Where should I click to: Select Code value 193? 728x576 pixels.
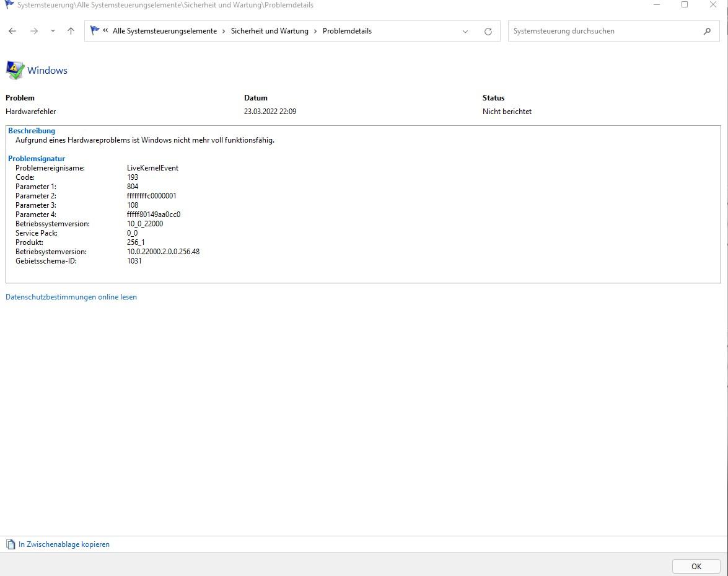(x=133, y=177)
